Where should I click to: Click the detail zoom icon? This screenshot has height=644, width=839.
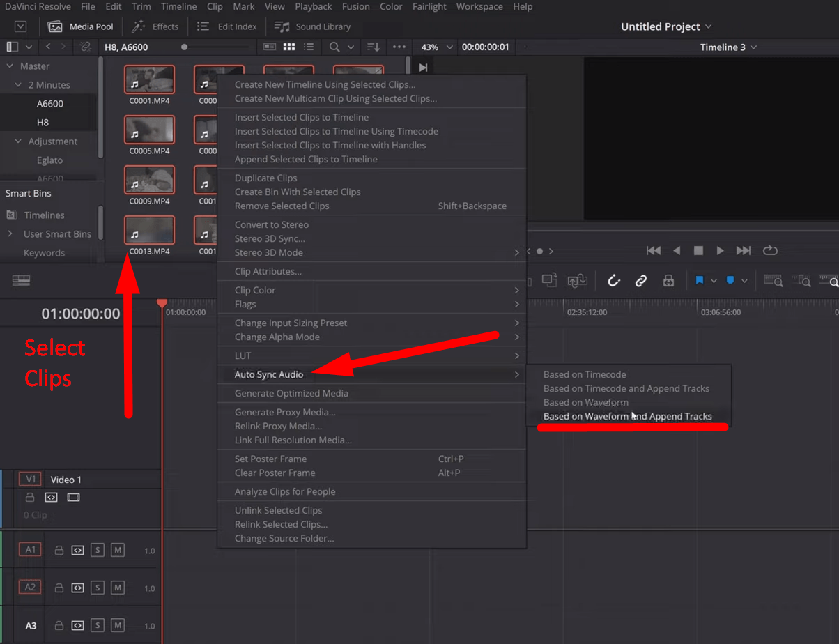[x=803, y=280]
